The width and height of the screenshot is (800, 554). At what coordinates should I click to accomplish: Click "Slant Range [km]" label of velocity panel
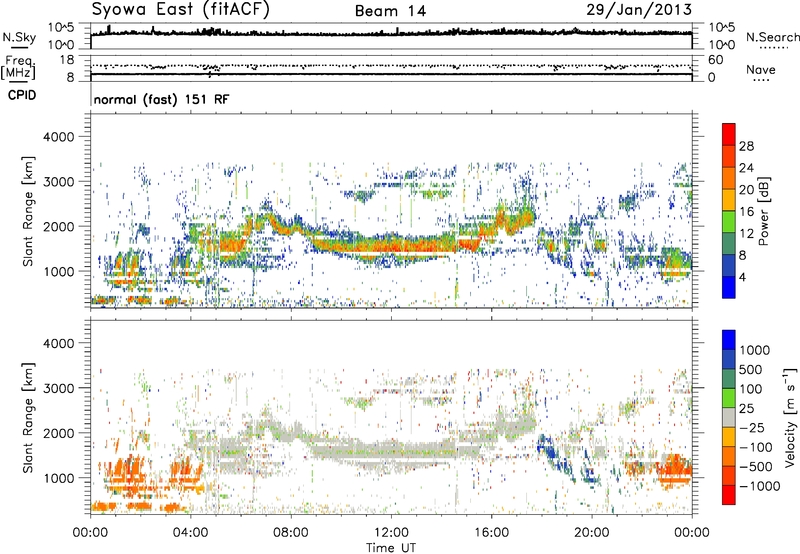pos(28,417)
